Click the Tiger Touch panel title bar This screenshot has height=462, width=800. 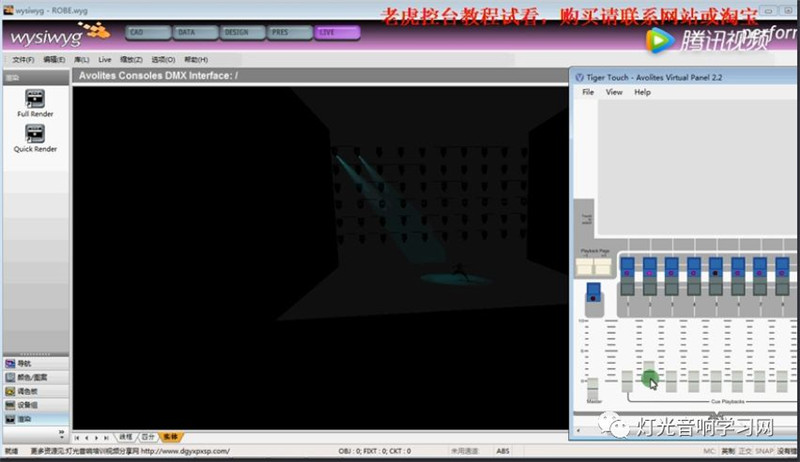pyautogui.click(x=684, y=78)
